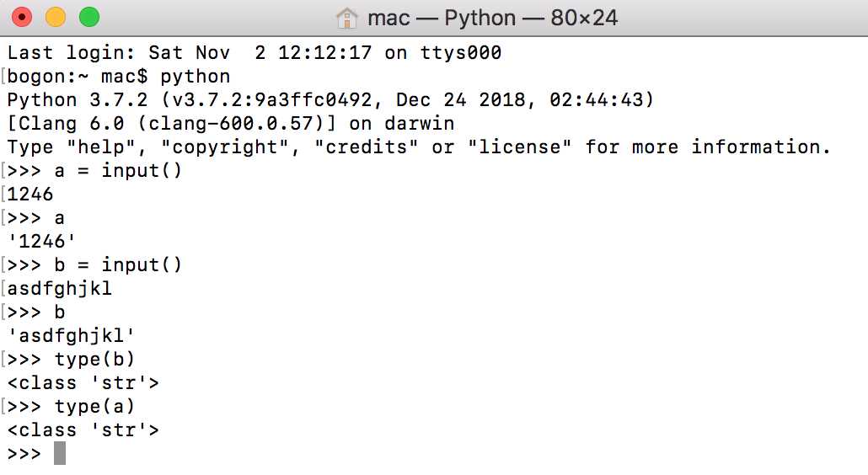
Task: Click the last <class 'str'> output line
Action: [x=83, y=430]
